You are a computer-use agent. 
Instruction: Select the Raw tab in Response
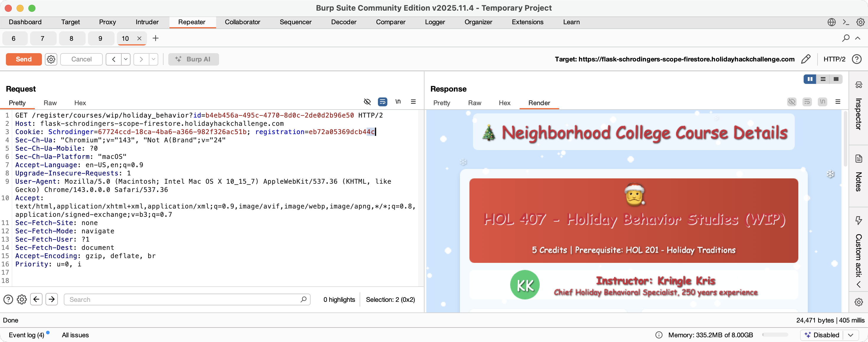coord(474,103)
